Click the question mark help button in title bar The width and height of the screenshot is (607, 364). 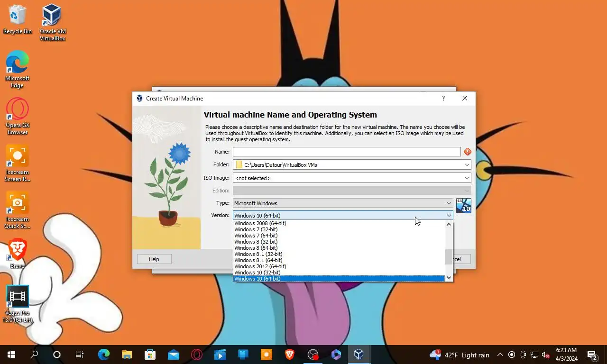[443, 98]
